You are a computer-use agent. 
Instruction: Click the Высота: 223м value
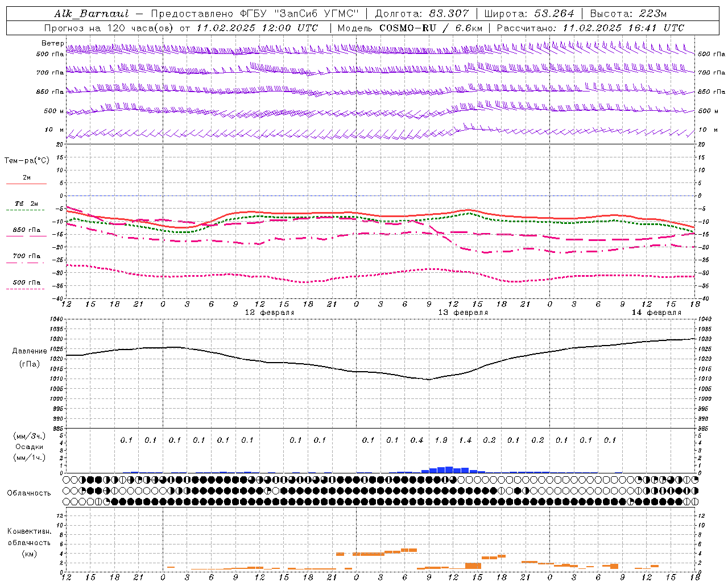(628, 14)
